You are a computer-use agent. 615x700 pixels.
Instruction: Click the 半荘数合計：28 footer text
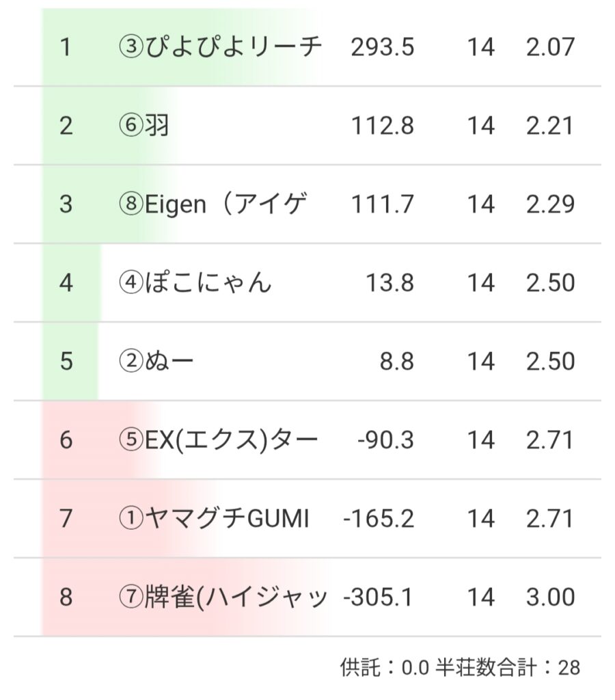click(x=507, y=667)
